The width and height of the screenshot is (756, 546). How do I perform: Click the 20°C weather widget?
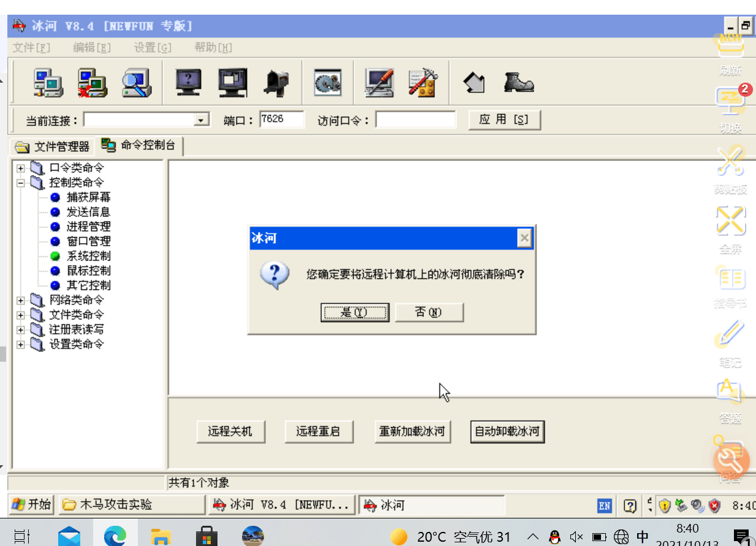click(450, 537)
